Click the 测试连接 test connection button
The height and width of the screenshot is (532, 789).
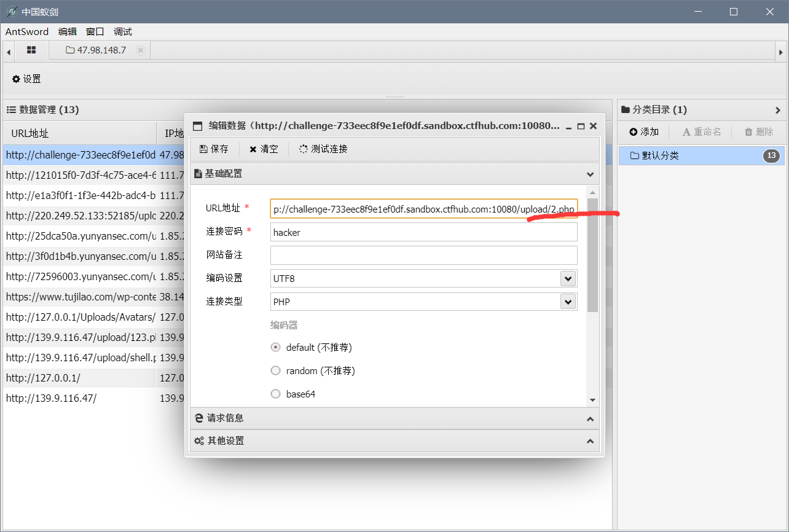click(x=323, y=149)
